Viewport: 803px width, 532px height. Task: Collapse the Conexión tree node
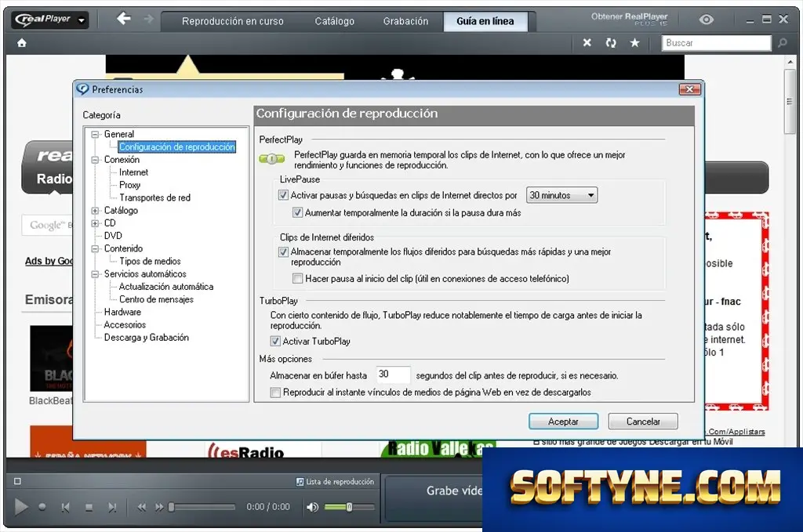[x=95, y=160]
